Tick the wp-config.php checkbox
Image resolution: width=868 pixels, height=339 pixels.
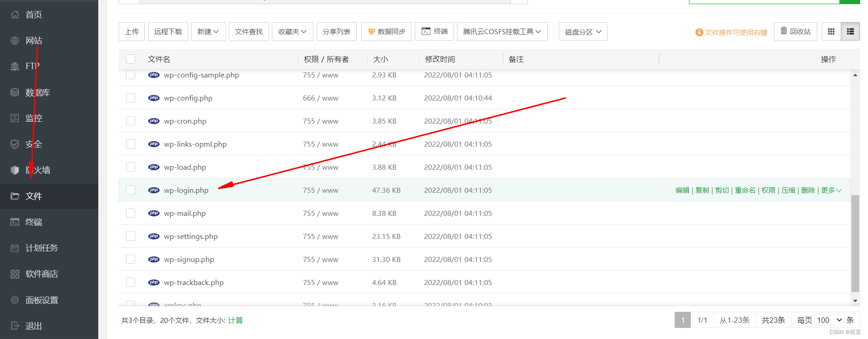131,98
